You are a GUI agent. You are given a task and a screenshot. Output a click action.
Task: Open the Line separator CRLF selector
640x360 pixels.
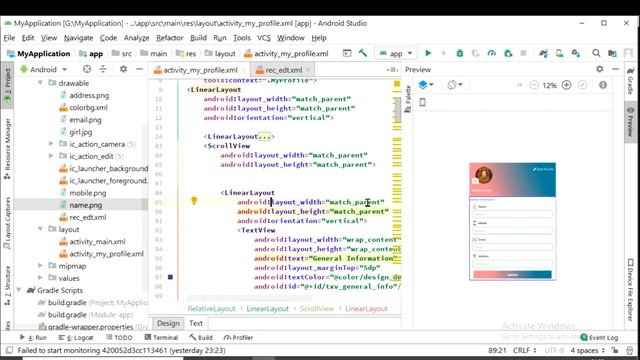[524, 350]
